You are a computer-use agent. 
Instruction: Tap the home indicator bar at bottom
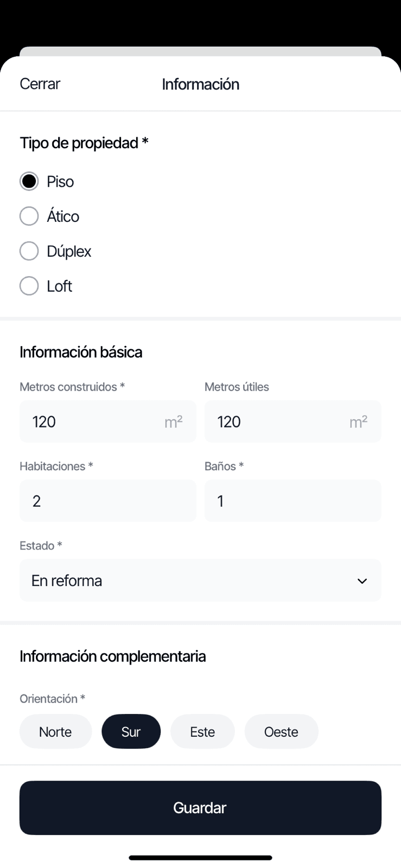pos(200,858)
